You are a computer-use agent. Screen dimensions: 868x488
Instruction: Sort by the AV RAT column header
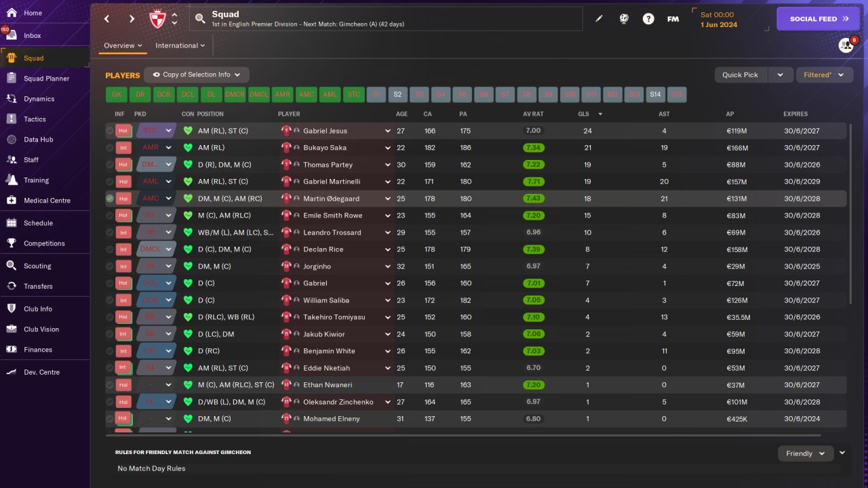[x=533, y=114]
